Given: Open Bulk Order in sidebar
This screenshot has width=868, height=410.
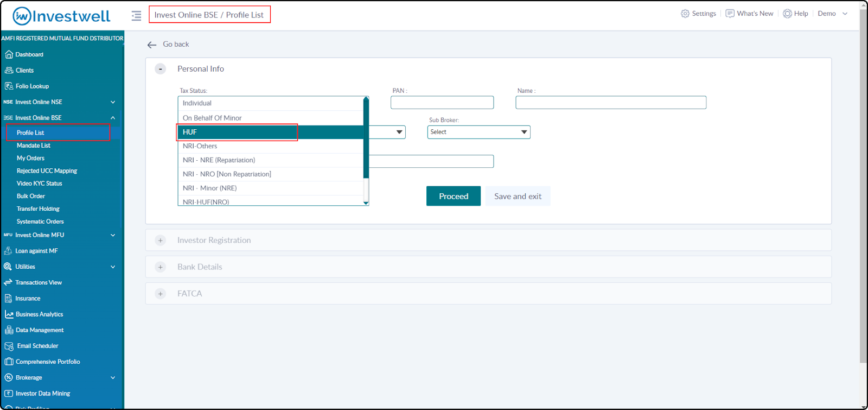Looking at the screenshot, I should [x=31, y=196].
